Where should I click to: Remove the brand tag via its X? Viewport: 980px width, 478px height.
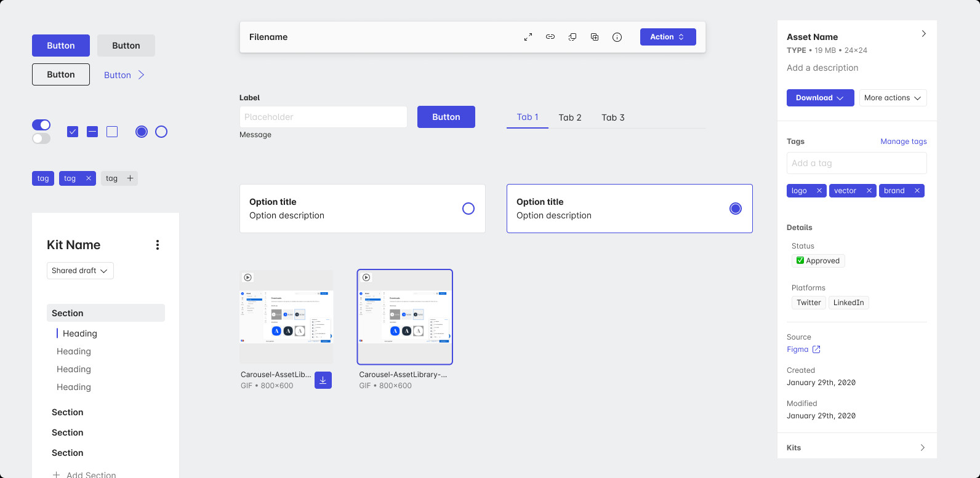click(917, 191)
